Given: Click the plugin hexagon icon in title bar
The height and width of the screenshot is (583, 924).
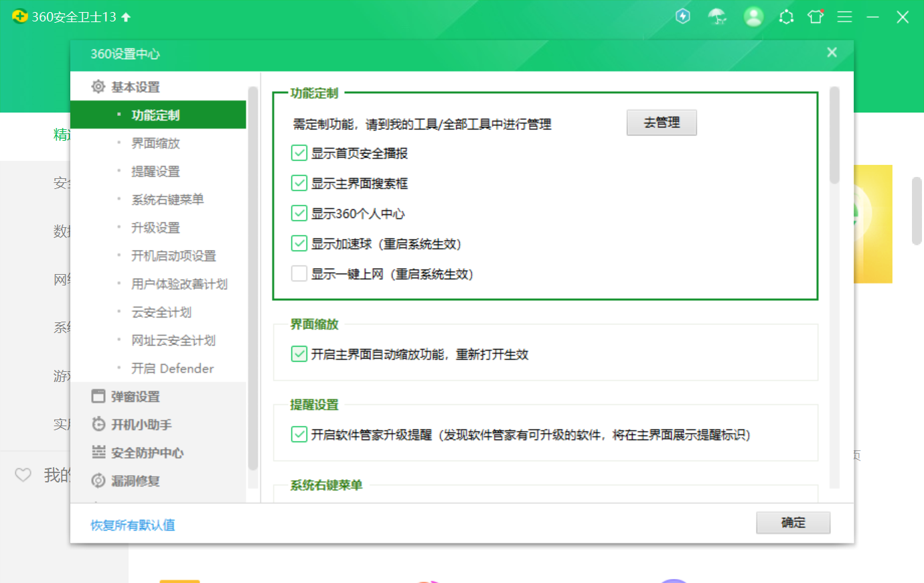Looking at the screenshot, I should (786, 17).
